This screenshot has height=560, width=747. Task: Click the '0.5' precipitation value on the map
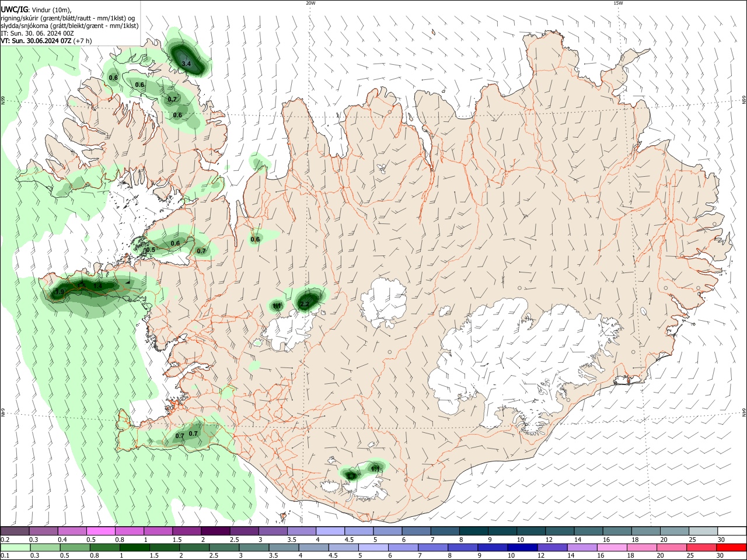coord(151,250)
